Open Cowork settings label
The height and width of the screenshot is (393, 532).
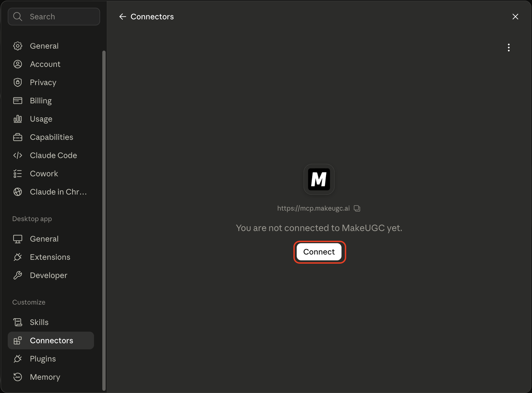point(44,174)
